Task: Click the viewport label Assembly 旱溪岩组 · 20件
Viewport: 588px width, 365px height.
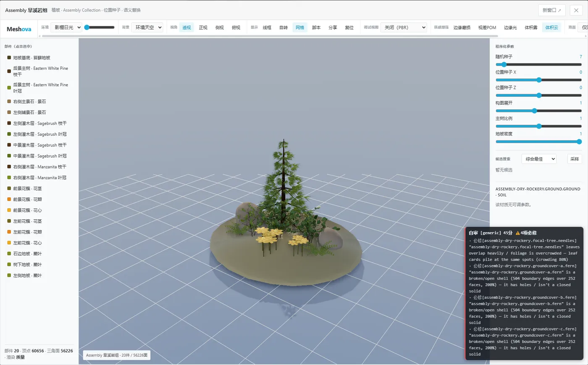Action: click(116, 355)
